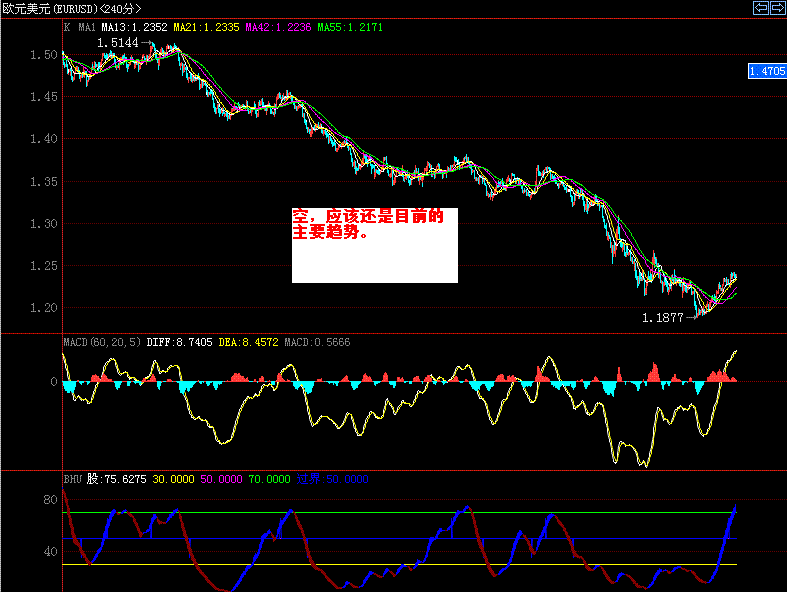Select the MA42:1.2236 indicator label
The image size is (789, 598).
click(x=278, y=27)
